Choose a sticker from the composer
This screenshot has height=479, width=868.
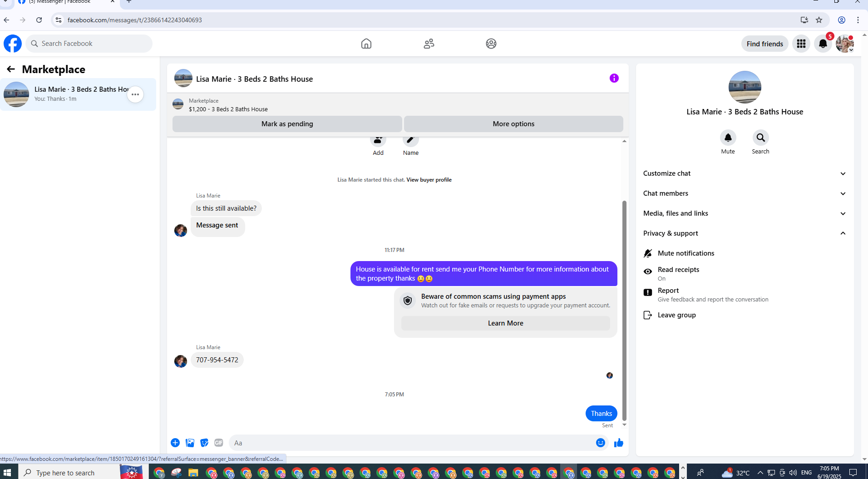[x=204, y=443]
